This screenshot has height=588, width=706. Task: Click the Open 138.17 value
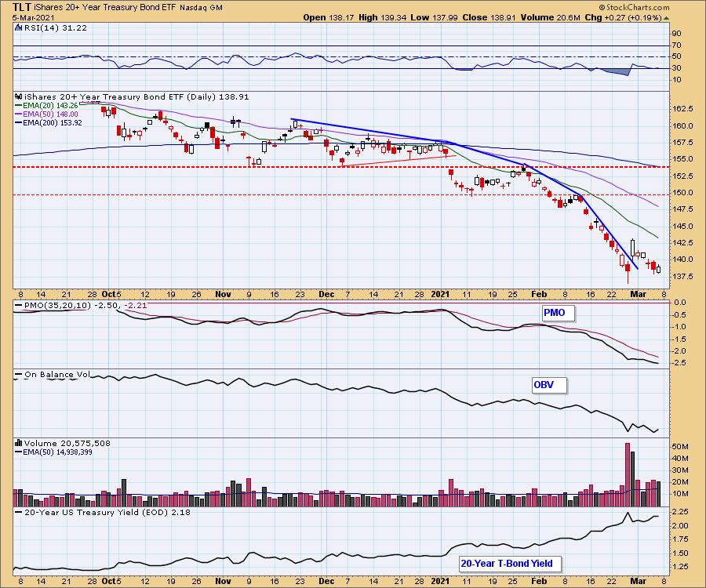coord(329,17)
